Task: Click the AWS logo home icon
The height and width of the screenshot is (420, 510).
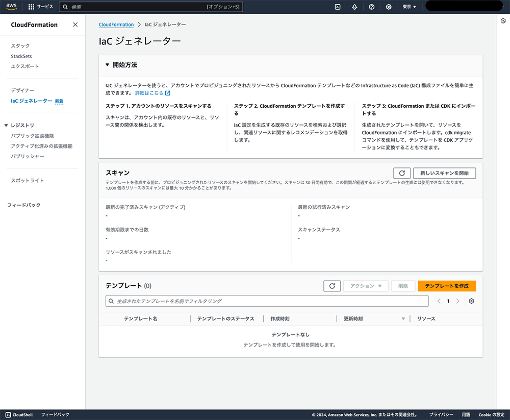Action: click(x=11, y=7)
